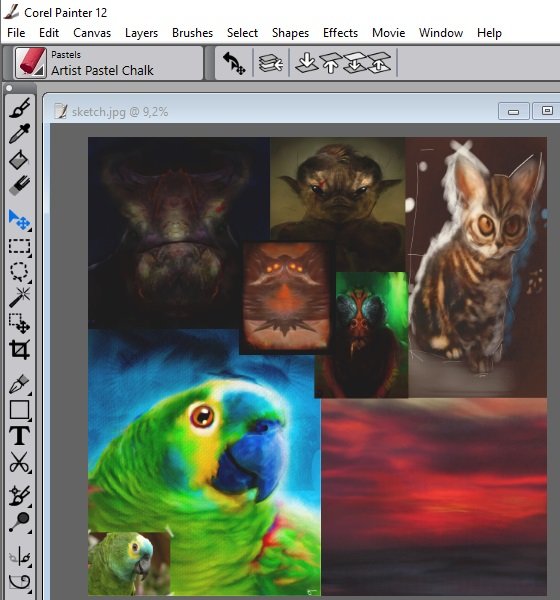The image size is (560, 600).
Task: Select the Scissors tool
Action: click(x=20, y=462)
